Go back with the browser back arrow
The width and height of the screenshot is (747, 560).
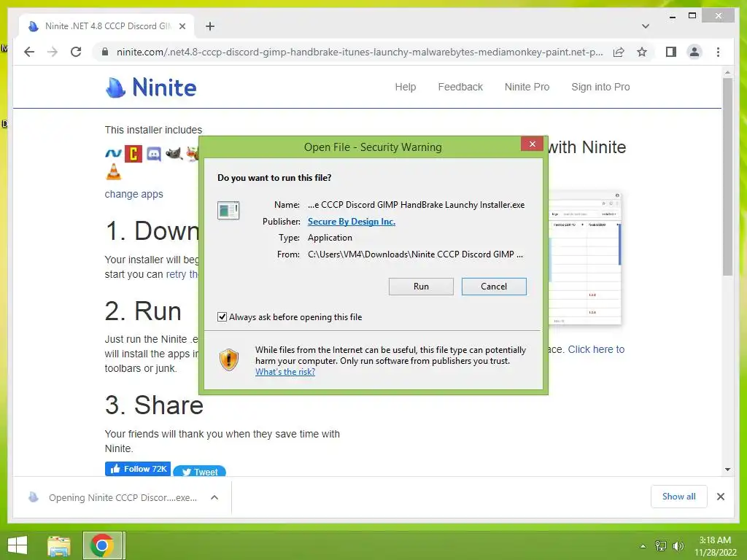[x=29, y=52]
